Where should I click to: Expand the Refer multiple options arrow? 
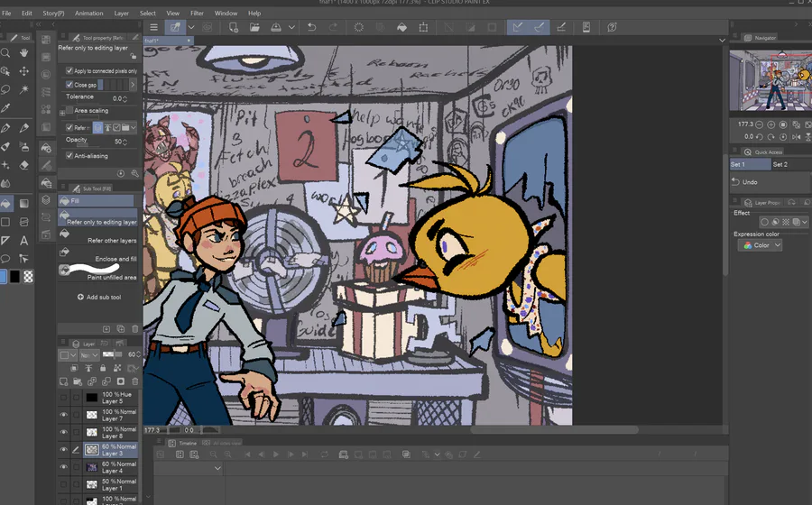[134, 127]
